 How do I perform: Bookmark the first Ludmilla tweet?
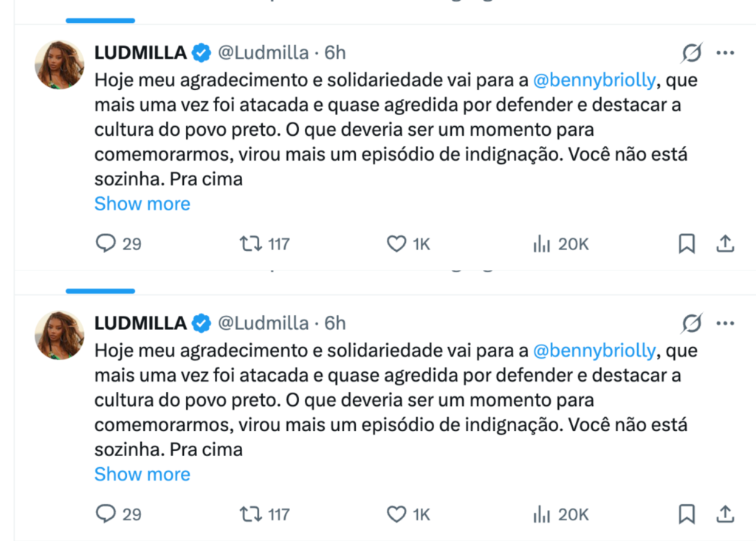coord(687,244)
